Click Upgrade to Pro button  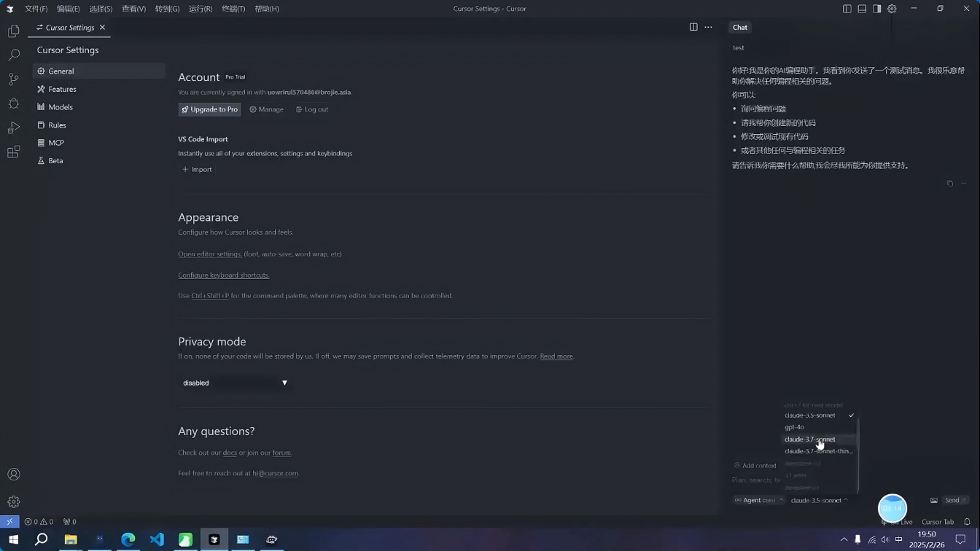click(209, 109)
